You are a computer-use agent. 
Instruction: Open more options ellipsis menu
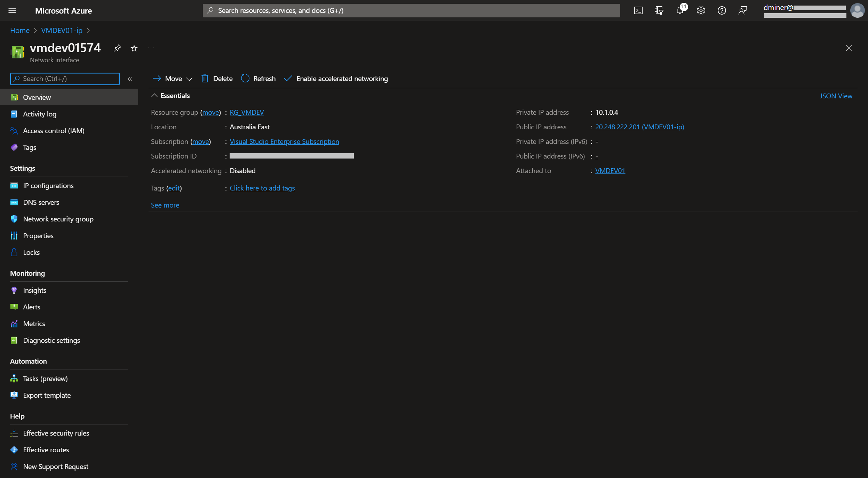151,48
